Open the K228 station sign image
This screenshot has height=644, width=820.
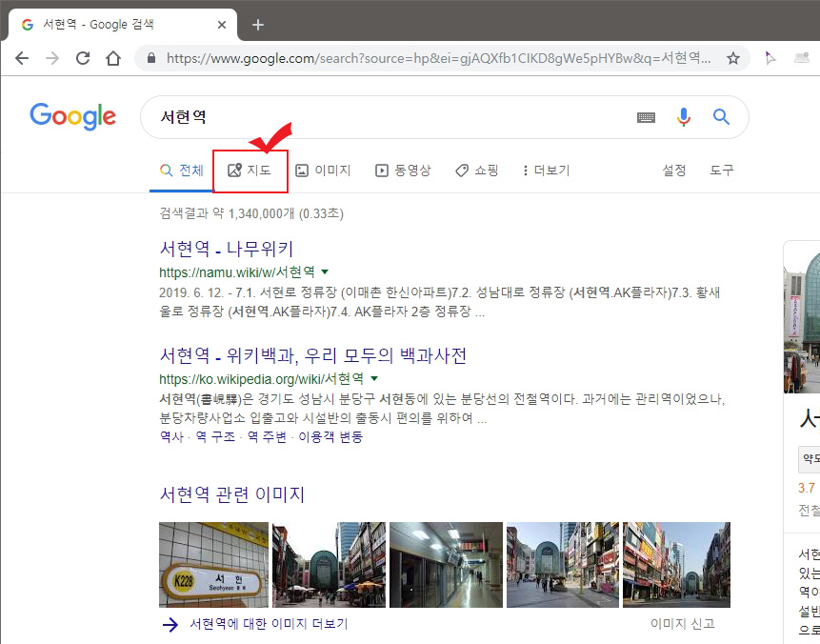[x=213, y=565]
